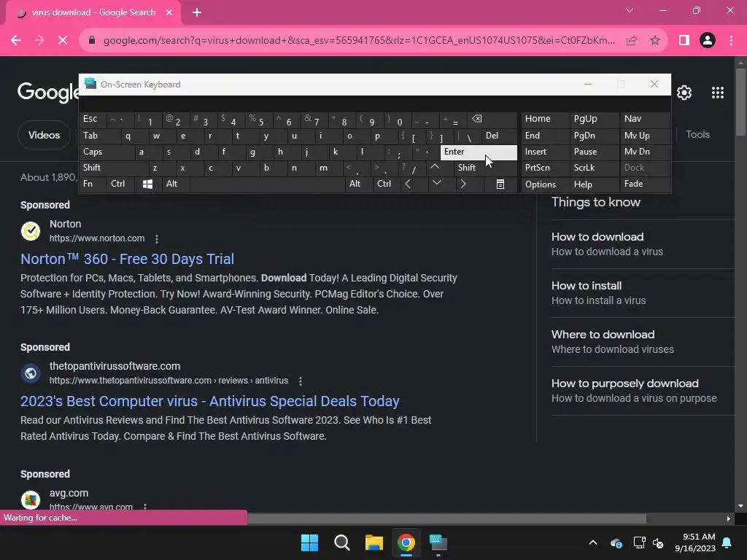Open Norton 360 Free Trial link
747x560 pixels.
click(x=127, y=259)
